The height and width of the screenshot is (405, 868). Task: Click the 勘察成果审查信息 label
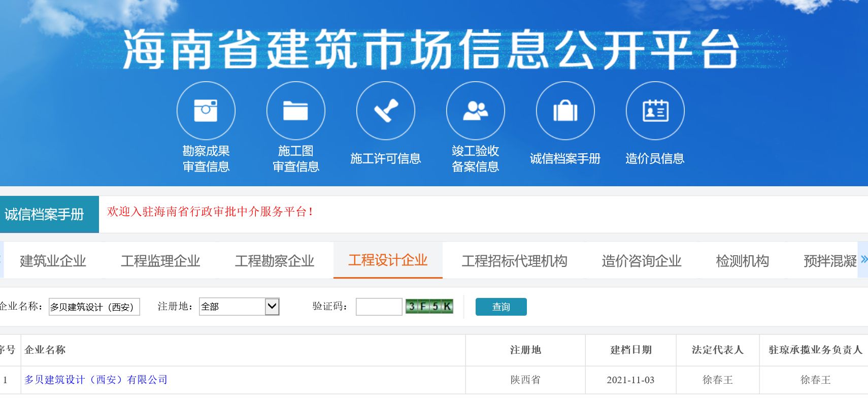click(206, 158)
